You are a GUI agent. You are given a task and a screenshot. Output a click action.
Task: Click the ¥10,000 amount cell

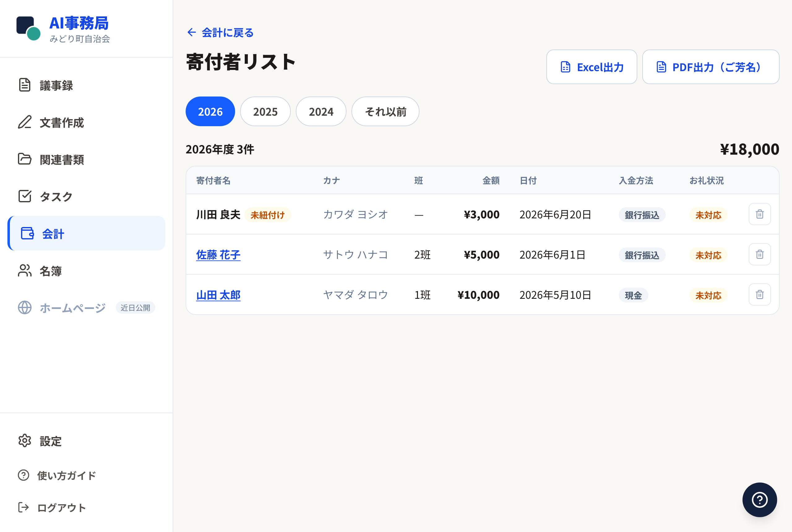click(478, 295)
